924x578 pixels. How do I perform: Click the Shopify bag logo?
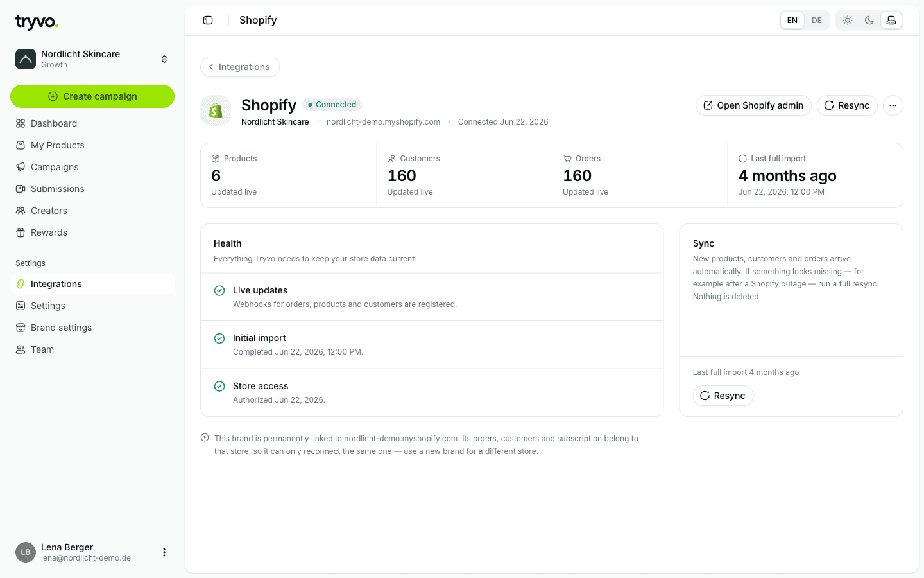[x=216, y=110]
